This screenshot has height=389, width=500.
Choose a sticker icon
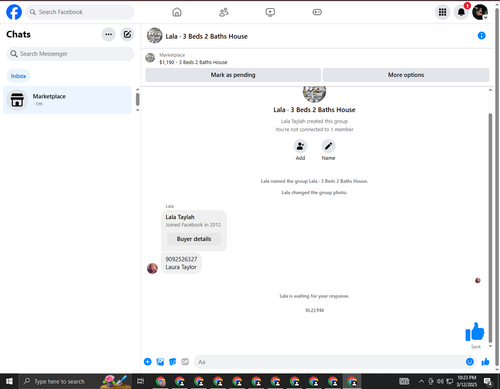[x=173, y=362]
